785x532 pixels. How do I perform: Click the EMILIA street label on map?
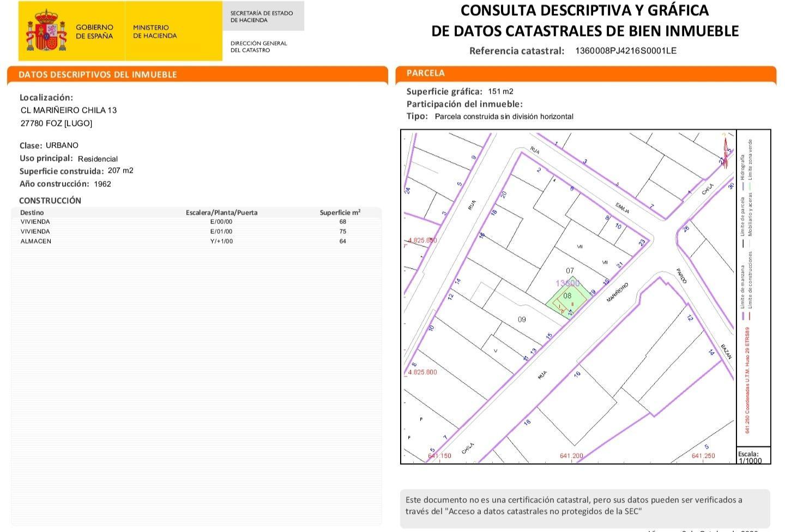pyautogui.click(x=623, y=208)
